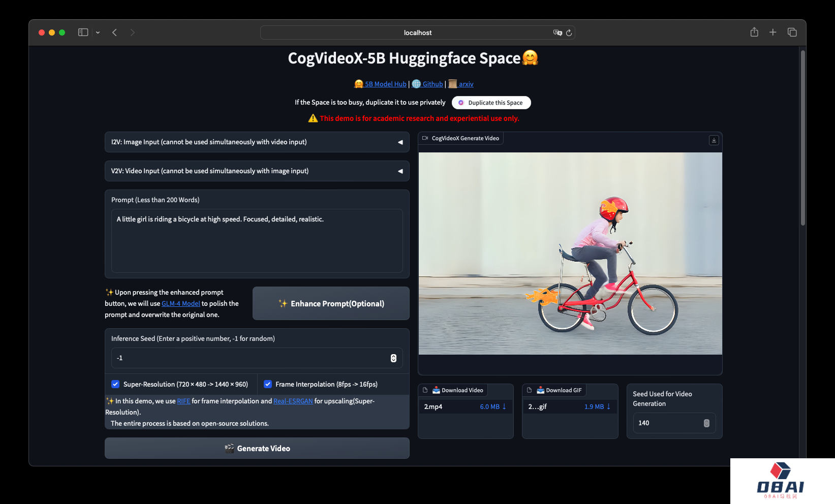Reload the localhost page

click(569, 33)
